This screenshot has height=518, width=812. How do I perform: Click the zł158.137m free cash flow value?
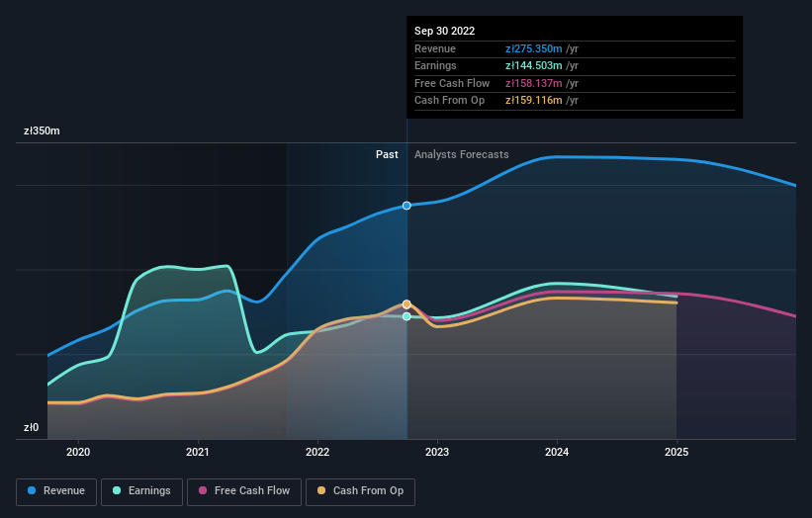(x=533, y=83)
